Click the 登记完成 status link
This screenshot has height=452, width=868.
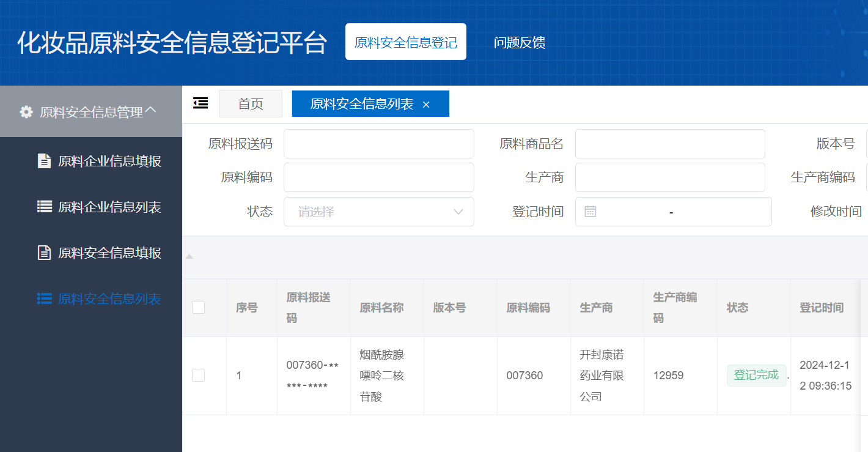756,375
